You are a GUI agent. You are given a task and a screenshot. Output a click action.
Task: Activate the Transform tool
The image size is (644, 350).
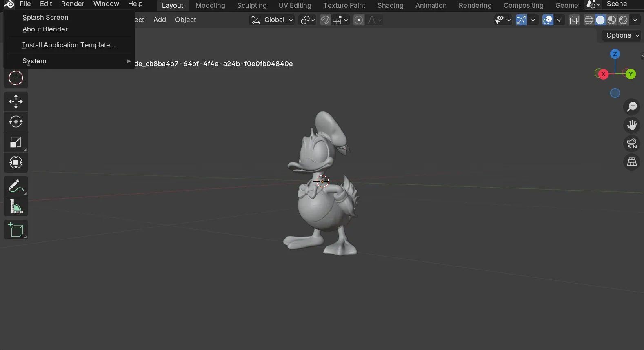click(x=16, y=163)
